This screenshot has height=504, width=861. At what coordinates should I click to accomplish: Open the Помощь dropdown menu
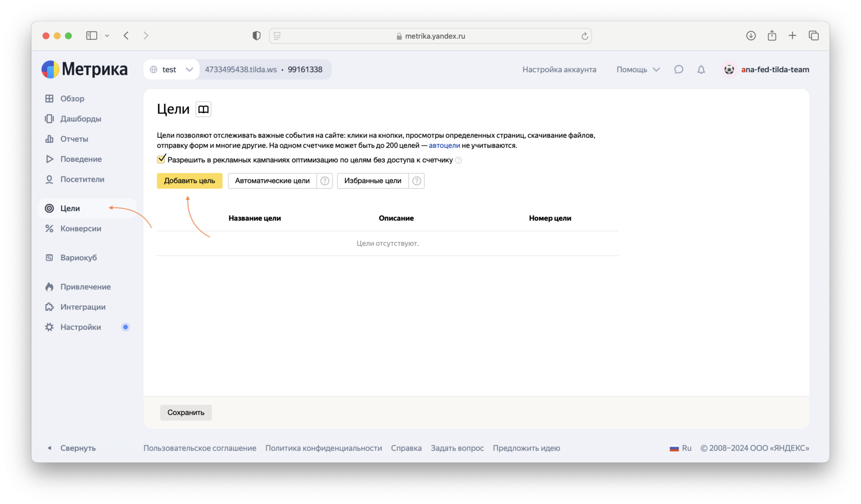[x=638, y=70]
